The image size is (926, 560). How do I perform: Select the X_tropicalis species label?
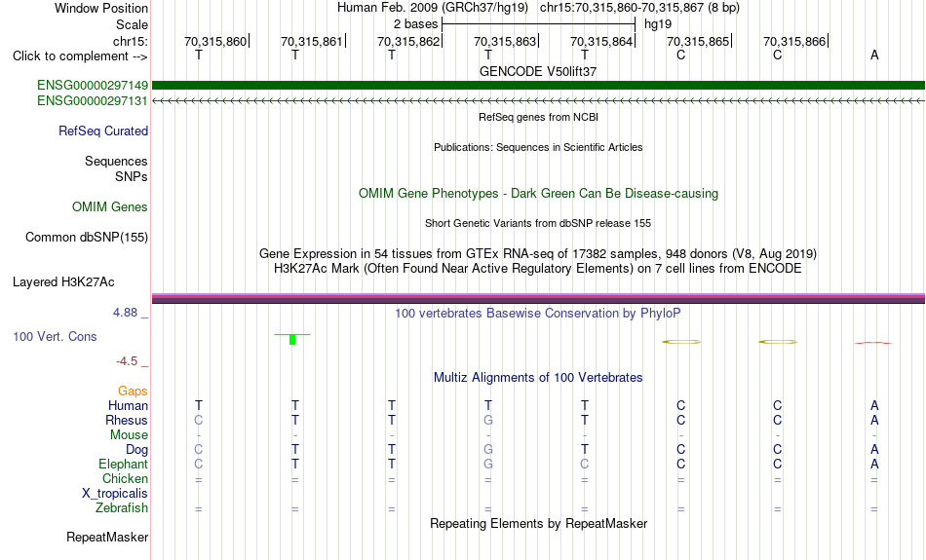(x=115, y=494)
